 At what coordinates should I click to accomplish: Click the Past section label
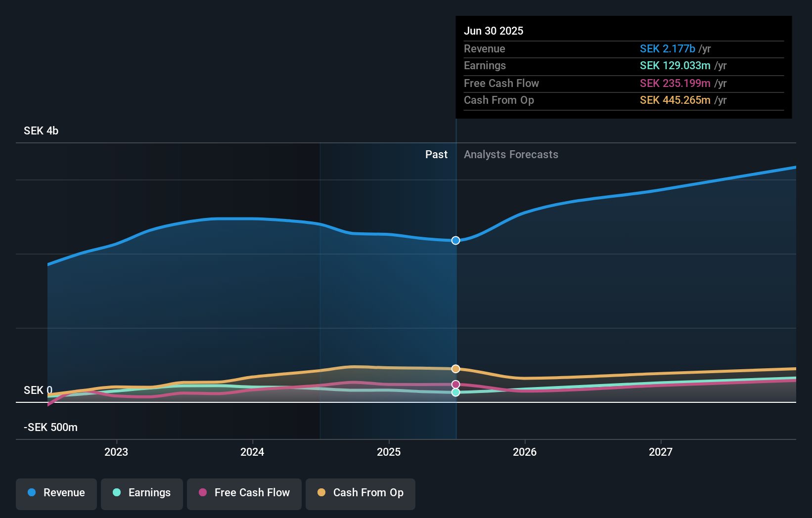click(436, 155)
